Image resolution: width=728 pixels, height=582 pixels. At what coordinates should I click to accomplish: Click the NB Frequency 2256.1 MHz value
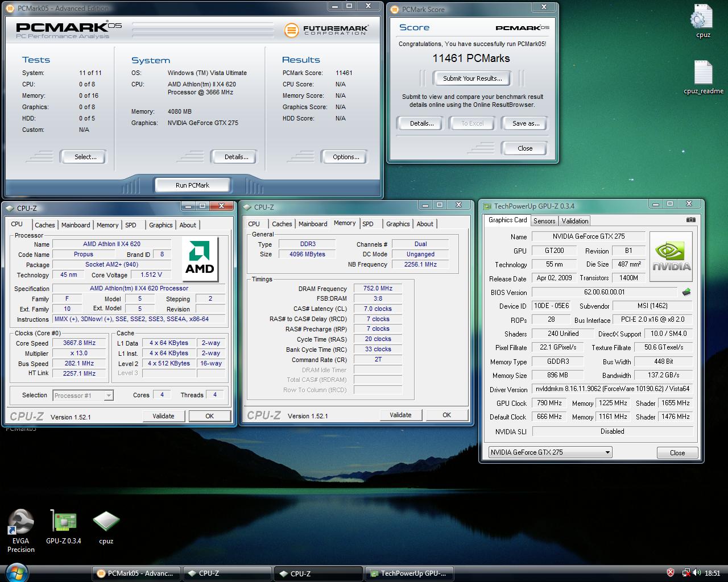420,265
